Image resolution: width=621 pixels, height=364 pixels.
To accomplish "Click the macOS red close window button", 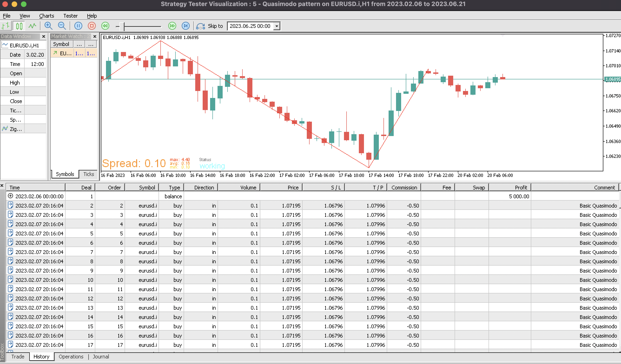I will coord(5,4).
